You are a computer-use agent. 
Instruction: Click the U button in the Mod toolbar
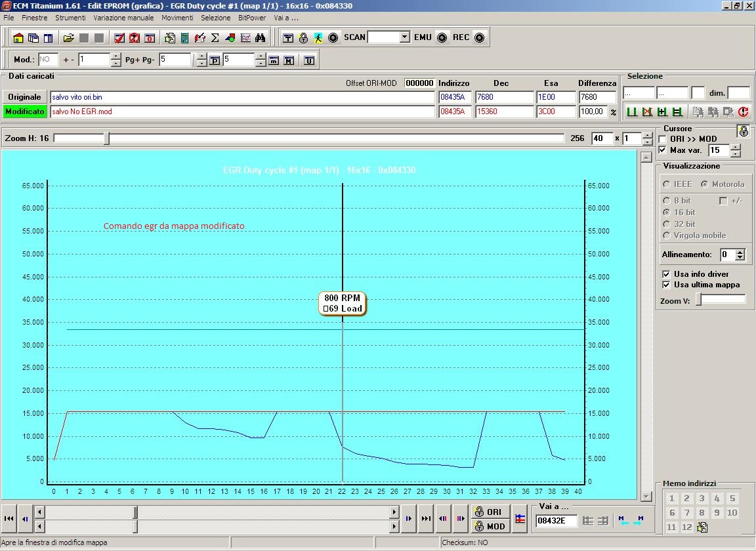point(309,60)
